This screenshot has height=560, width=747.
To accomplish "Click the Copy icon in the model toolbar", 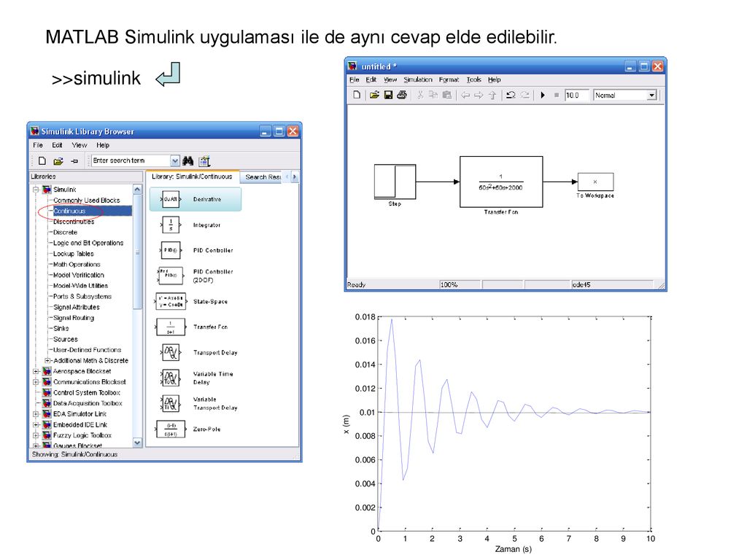I will (x=433, y=95).
